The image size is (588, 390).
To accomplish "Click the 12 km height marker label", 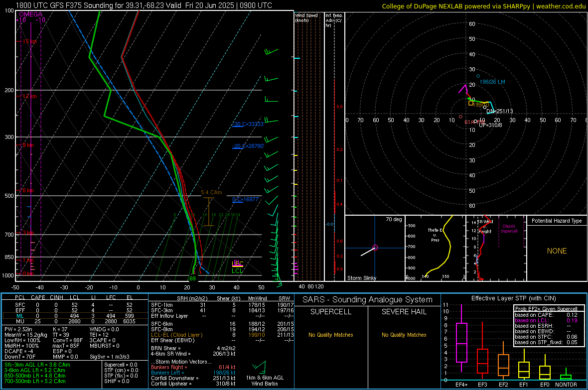I will [x=29, y=96].
